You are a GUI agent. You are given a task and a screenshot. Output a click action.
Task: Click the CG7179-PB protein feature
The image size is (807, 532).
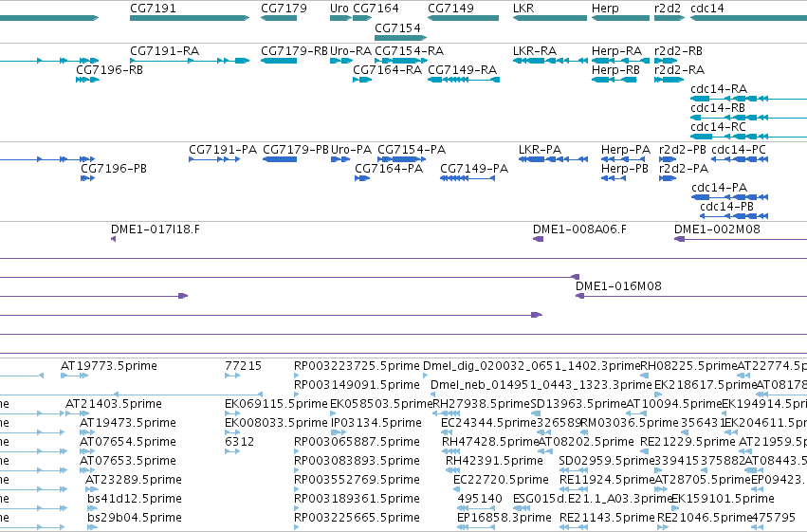[280, 159]
